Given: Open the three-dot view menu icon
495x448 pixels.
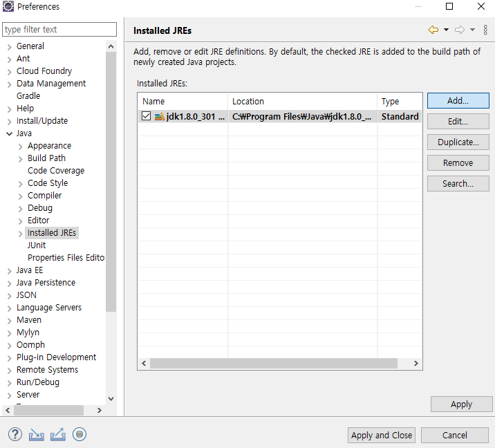Looking at the screenshot, I should 485,30.
